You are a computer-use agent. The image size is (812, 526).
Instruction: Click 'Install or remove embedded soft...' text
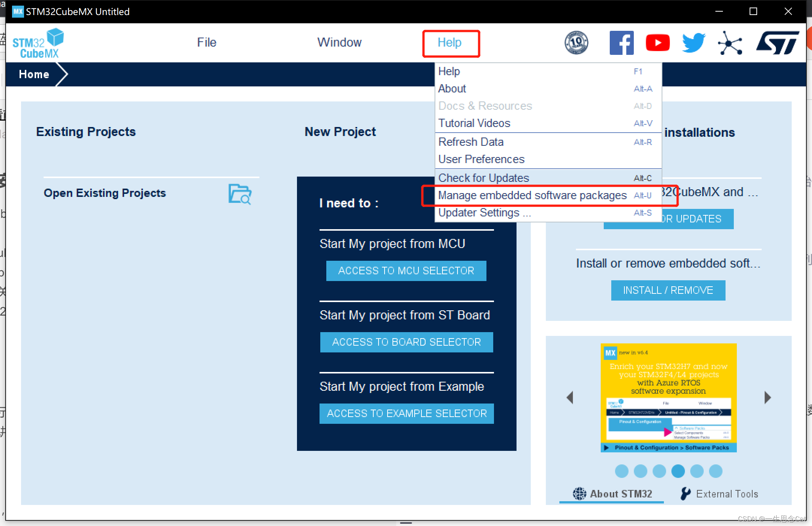[668, 263]
